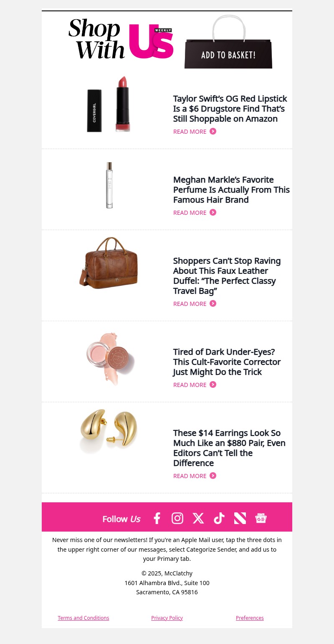Read more about Meghan Markle's favorite perfume

(190, 213)
